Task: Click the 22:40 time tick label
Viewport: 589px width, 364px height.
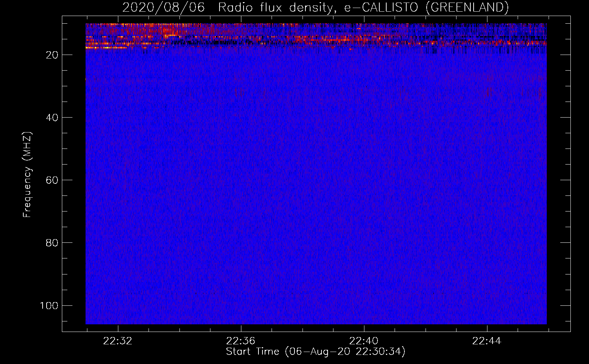Action: coord(364,341)
